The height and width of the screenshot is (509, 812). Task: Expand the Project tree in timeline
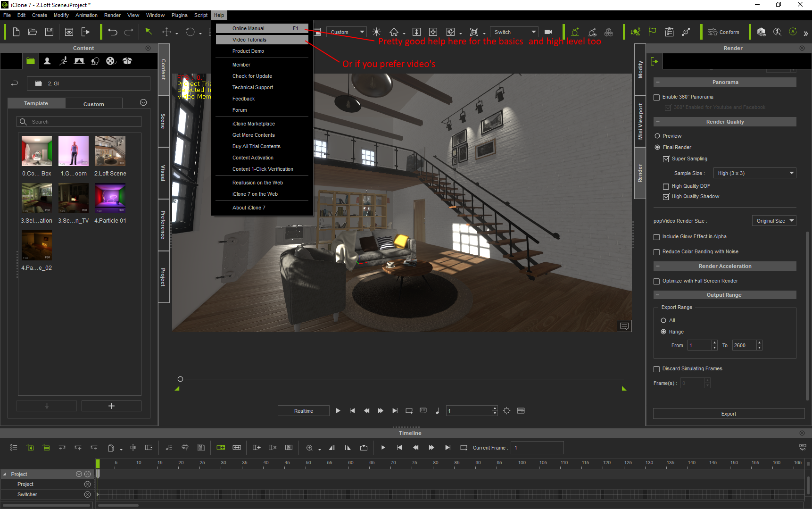tap(5, 474)
